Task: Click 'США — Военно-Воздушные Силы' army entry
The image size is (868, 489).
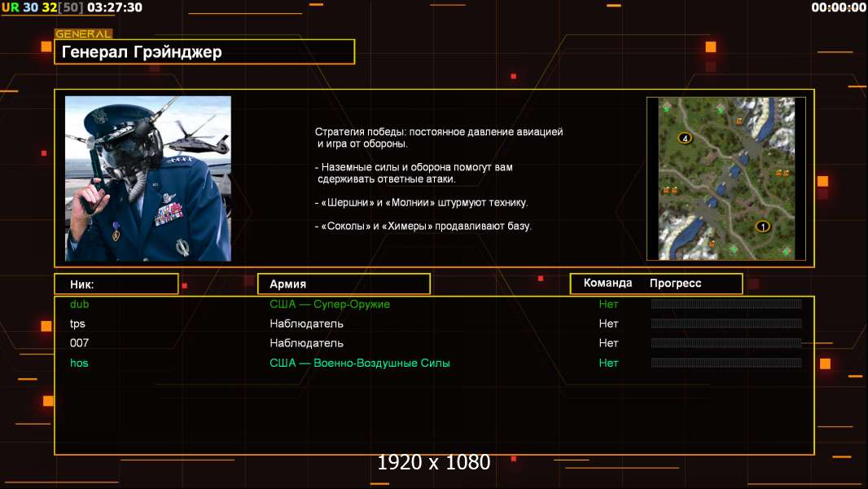Action: (360, 363)
